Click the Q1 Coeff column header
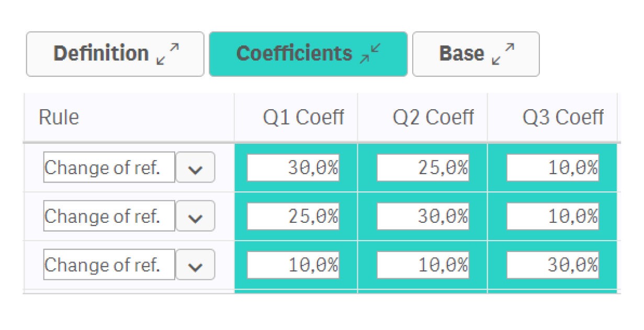644x330 pixels. [303, 118]
